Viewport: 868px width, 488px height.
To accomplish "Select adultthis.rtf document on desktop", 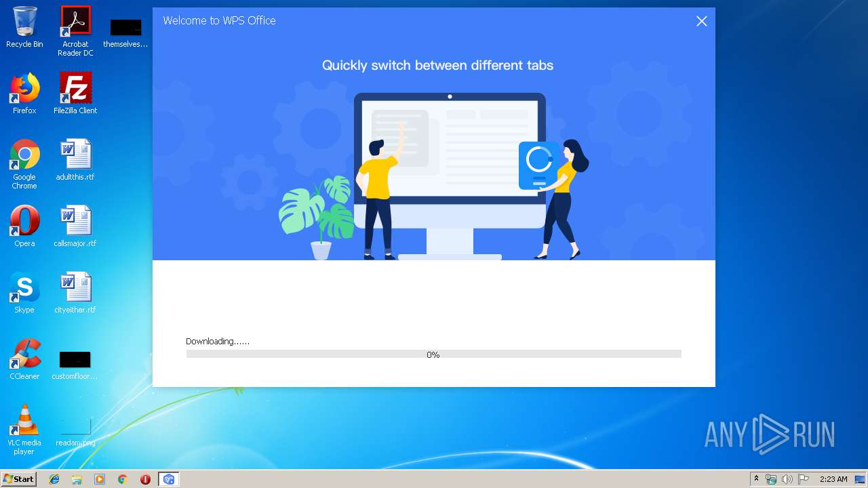I will point(75,160).
